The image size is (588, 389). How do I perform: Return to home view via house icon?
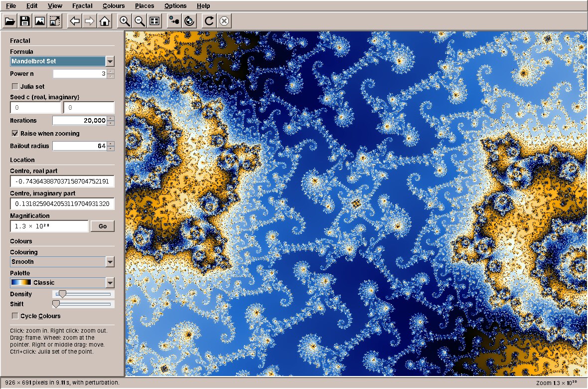(105, 20)
